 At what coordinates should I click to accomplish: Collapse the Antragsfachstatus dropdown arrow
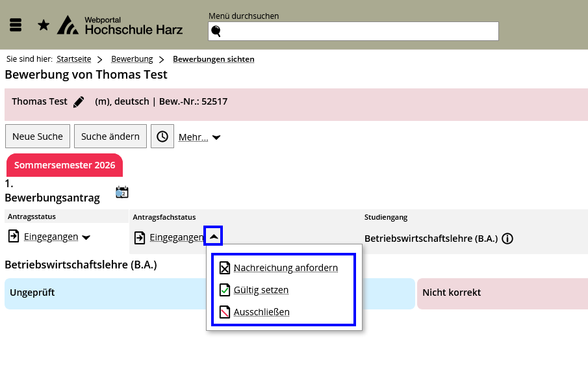coord(213,237)
